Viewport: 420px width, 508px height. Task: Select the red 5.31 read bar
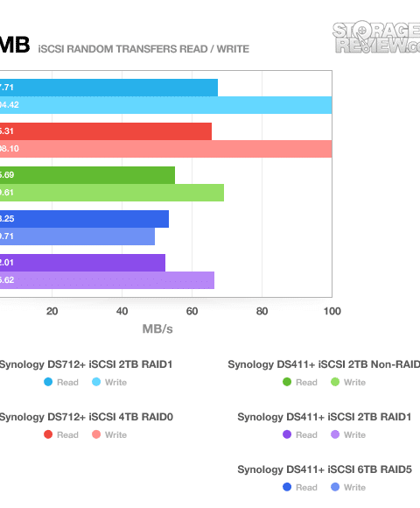pyautogui.click(x=106, y=131)
